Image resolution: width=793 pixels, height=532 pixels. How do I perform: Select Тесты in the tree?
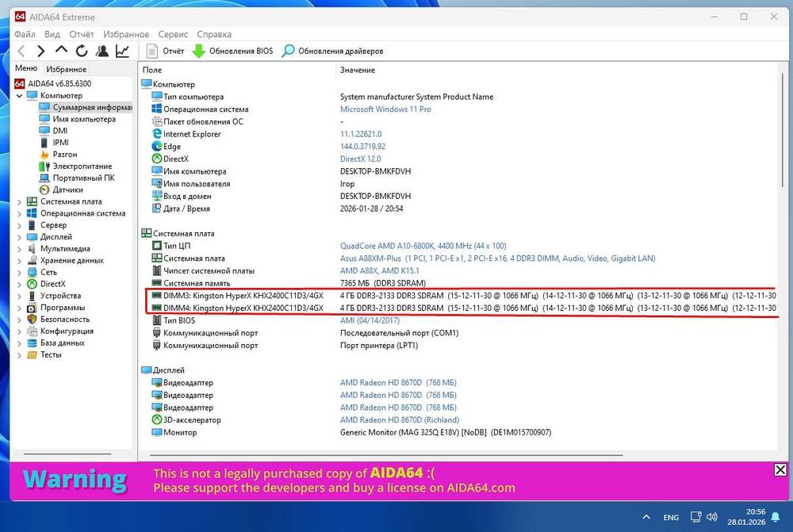point(44,354)
